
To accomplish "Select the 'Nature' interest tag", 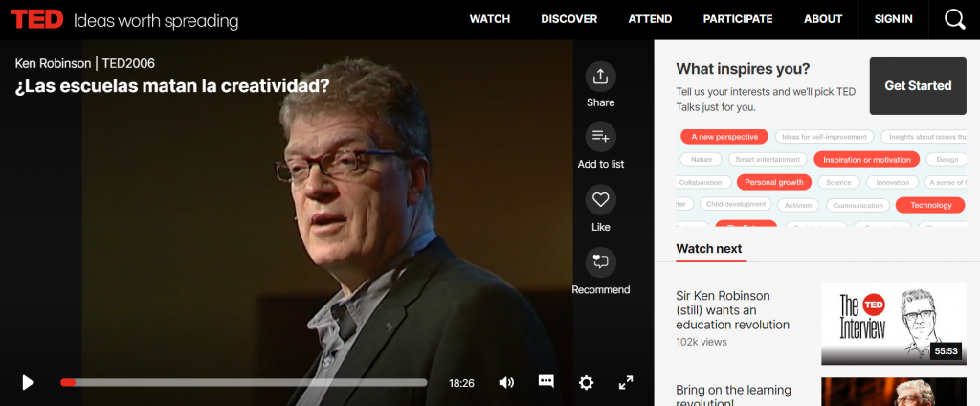I will tap(702, 160).
